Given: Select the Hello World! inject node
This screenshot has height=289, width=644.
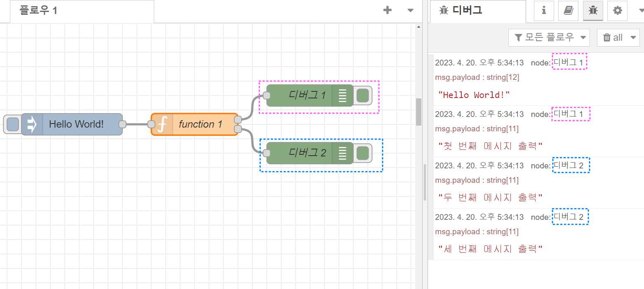Looking at the screenshot, I should pos(72,124).
